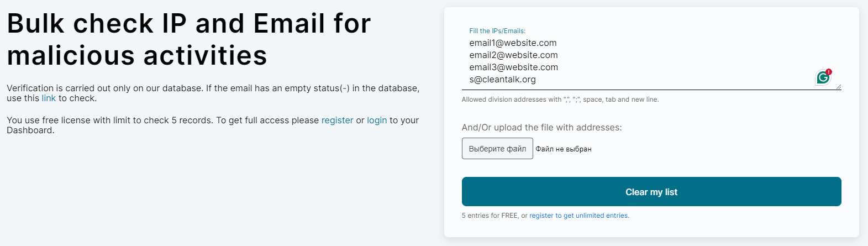This screenshot has width=868, height=246.
Task: Click the text area resize handle
Action: 838,86
